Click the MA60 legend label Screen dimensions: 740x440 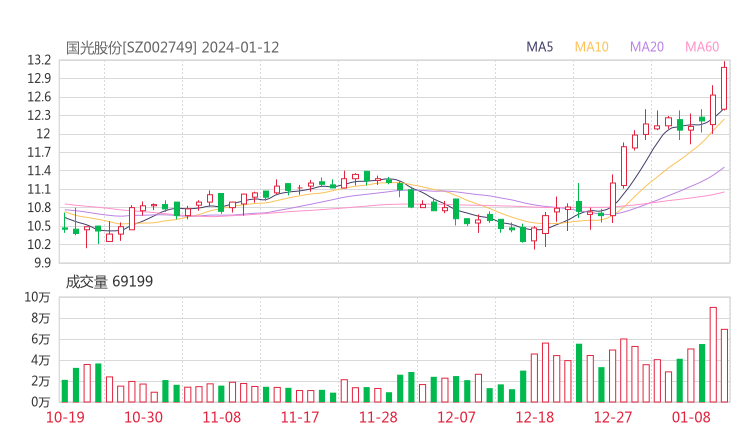(702, 47)
